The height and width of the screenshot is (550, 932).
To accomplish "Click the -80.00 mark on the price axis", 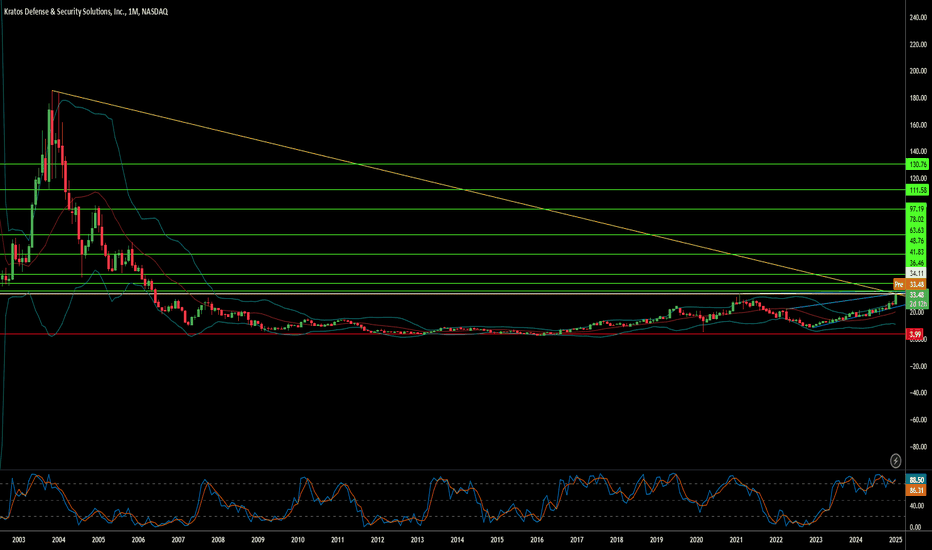I will click(x=918, y=447).
